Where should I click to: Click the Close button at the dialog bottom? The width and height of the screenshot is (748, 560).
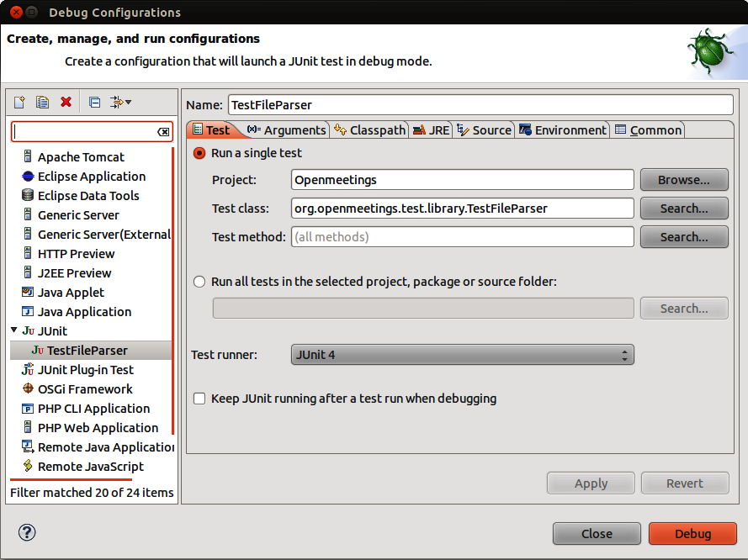coord(597,533)
